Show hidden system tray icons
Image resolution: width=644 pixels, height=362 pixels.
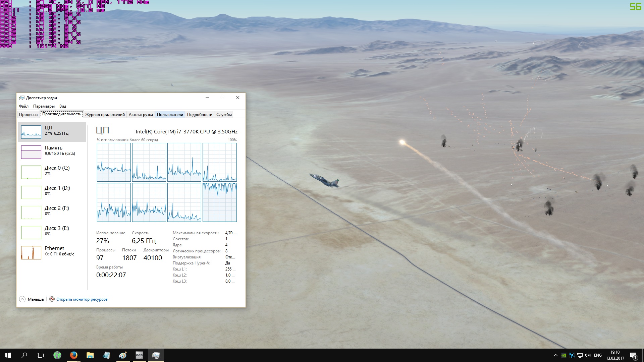pos(556,355)
